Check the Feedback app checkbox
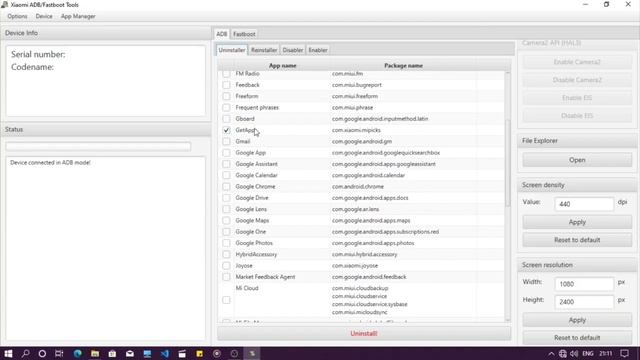The image size is (640, 360). (226, 85)
